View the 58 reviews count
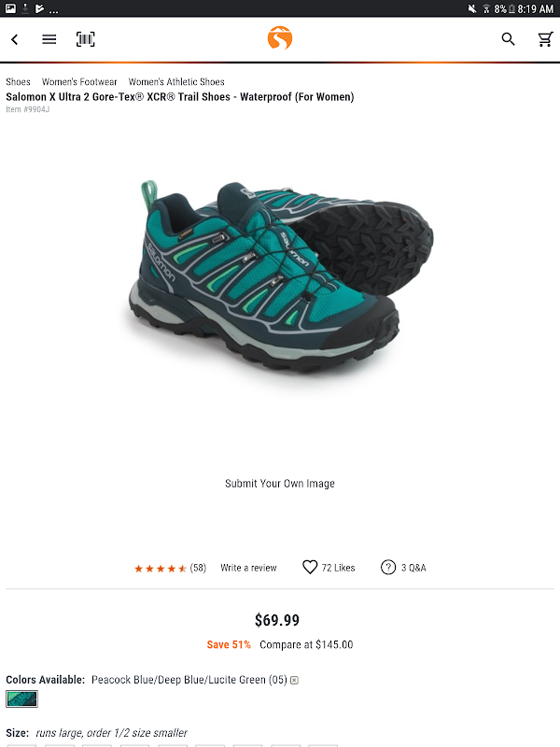The height and width of the screenshot is (747, 560). (x=198, y=568)
